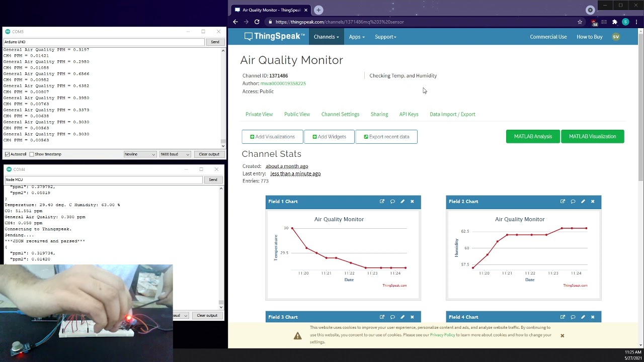
Task: Click the Add Visualizations button
Action: tap(272, 137)
